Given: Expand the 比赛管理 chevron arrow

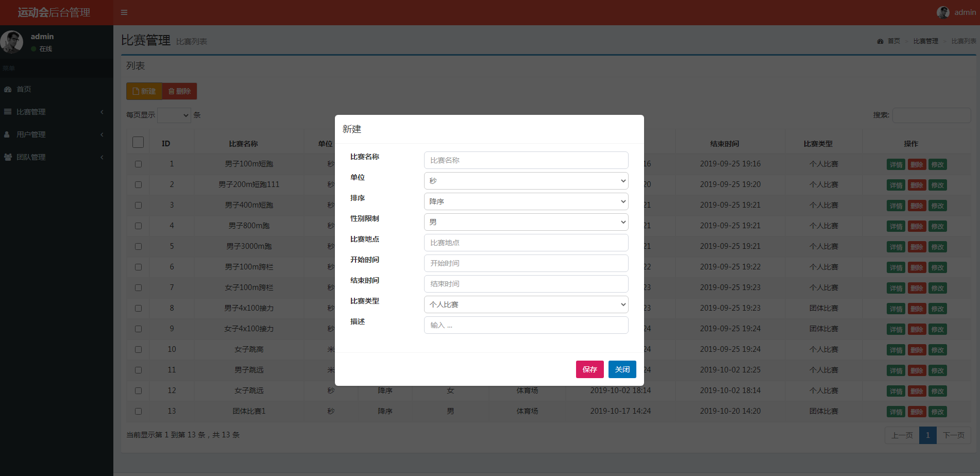Looking at the screenshot, I should (102, 112).
